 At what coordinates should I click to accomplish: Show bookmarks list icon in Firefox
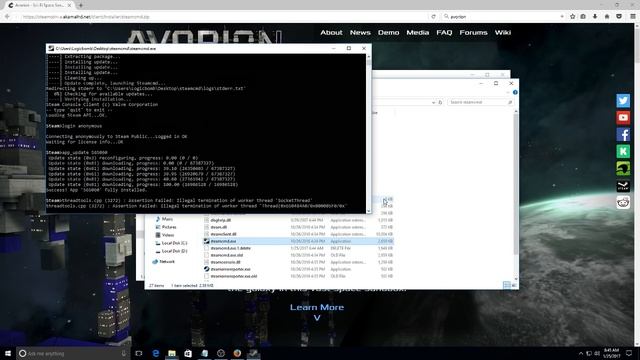point(583,16)
